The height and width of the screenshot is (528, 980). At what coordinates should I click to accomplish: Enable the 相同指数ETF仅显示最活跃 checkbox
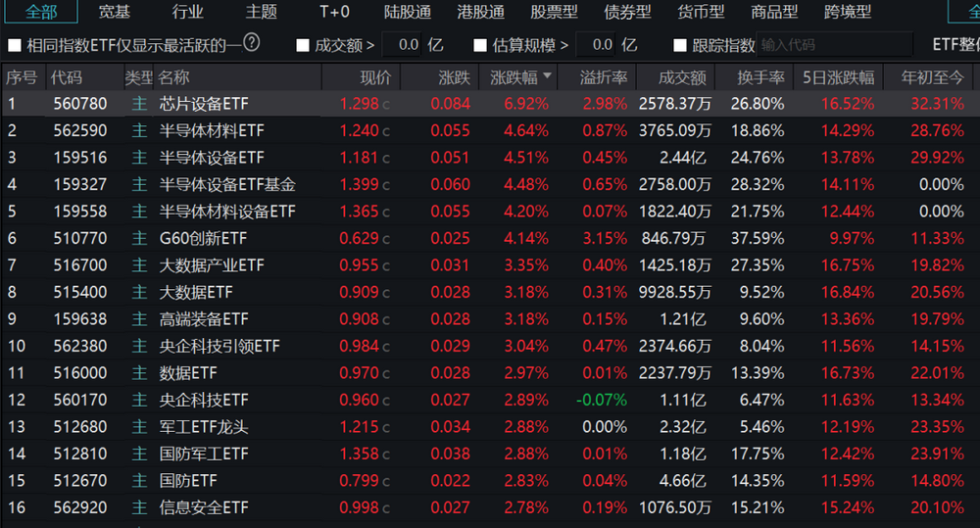(15, 45)
